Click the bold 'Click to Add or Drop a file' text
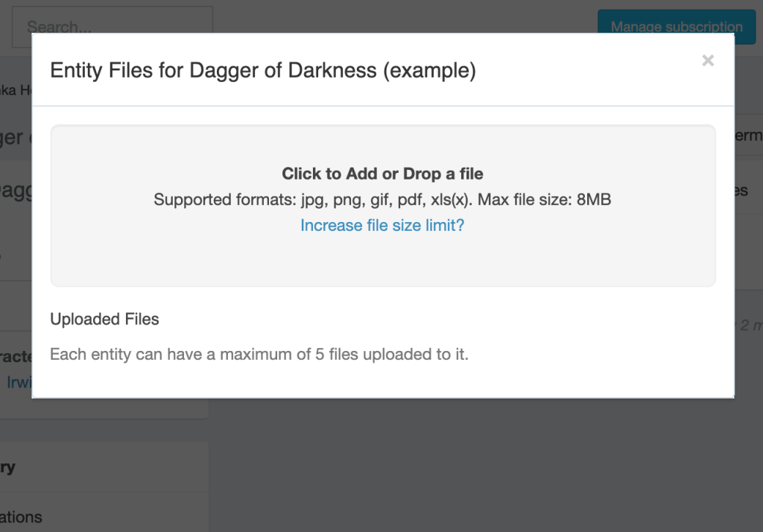763x532 pixels. tap(382, 174)
